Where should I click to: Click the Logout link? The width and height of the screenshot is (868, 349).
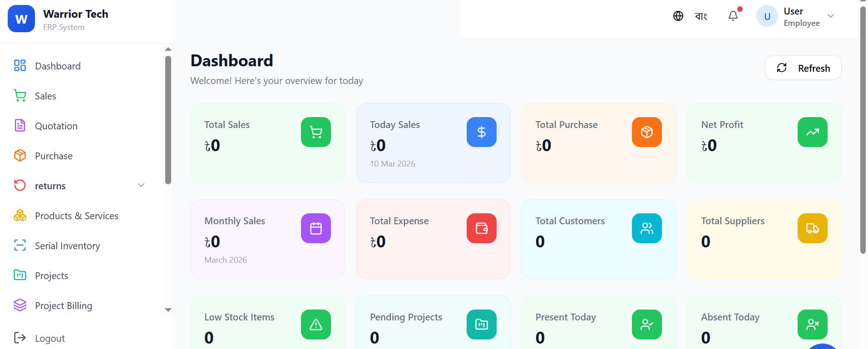coord(39,338)
